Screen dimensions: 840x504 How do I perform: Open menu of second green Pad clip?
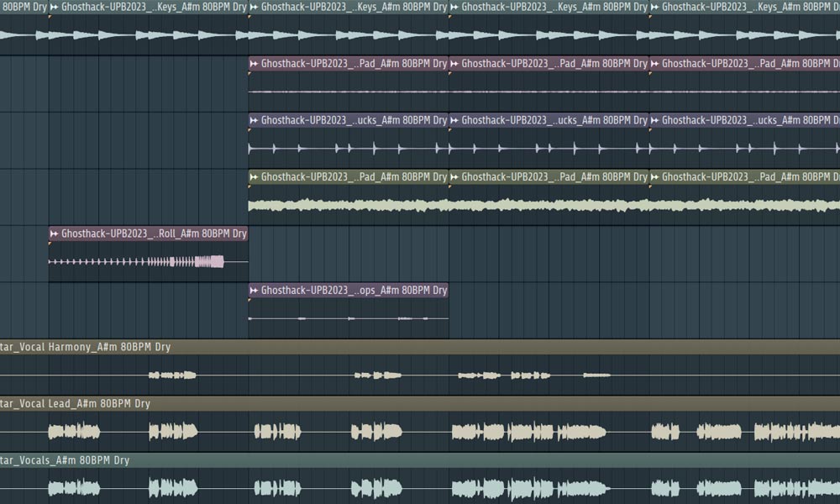(x=454, y=177)
